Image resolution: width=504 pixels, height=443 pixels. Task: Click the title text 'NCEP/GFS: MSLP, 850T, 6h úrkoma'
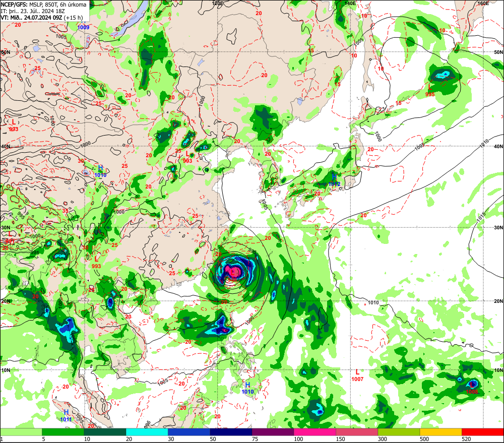coord(43,5)
